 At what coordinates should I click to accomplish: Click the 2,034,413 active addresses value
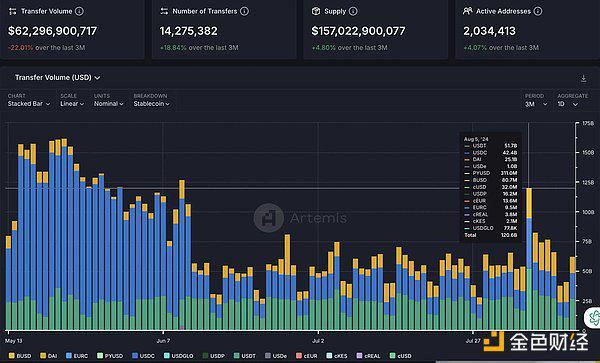click(489, 31)
